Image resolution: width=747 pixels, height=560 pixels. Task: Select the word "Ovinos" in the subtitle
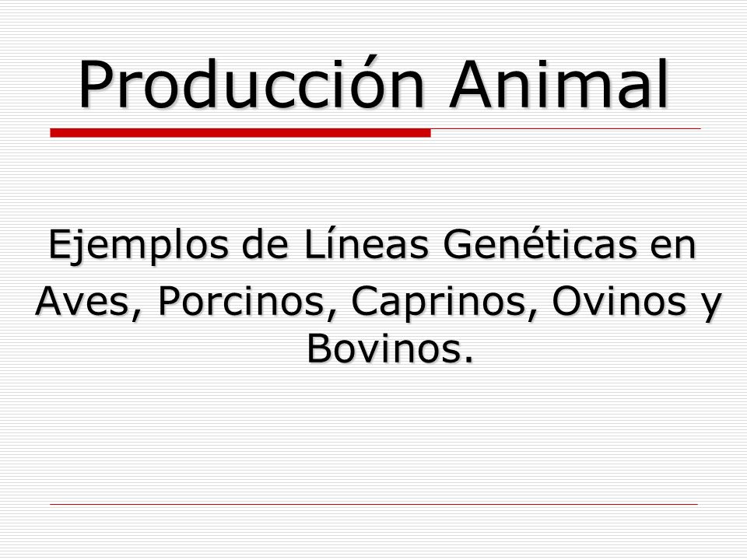coord(619,300)
